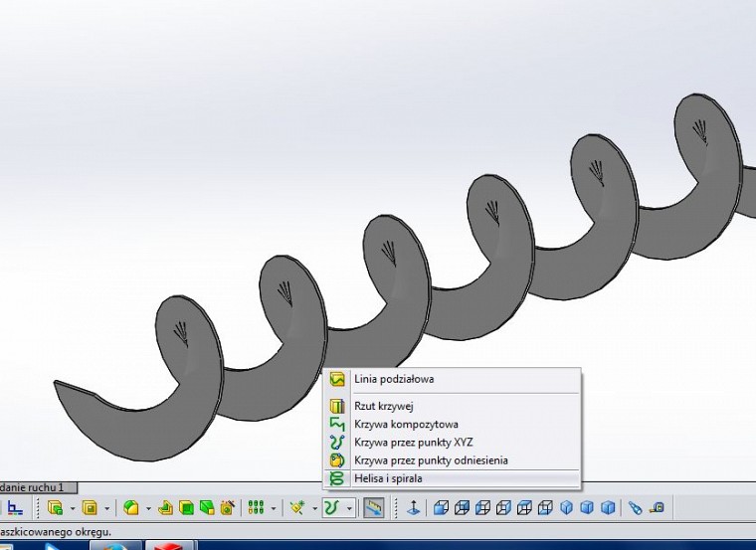Expand dropdown beside yellow inner-square box icon
This screenshot has width=756, height=550.
click(106, 508)
